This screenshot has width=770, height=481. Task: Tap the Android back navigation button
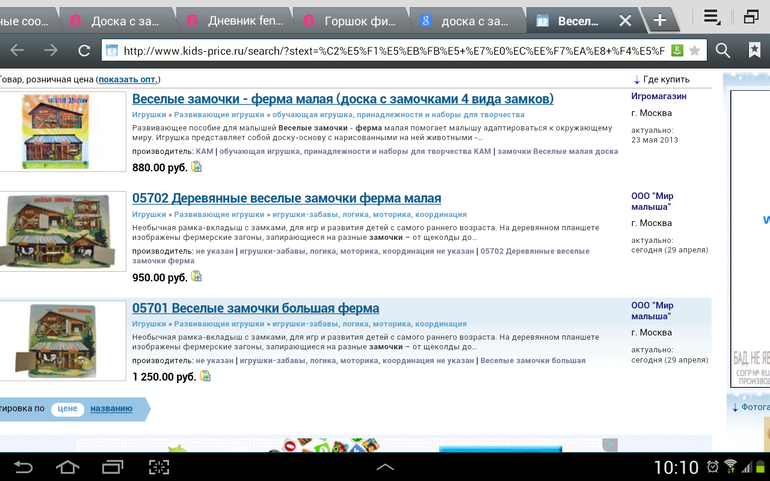(23, 467)
